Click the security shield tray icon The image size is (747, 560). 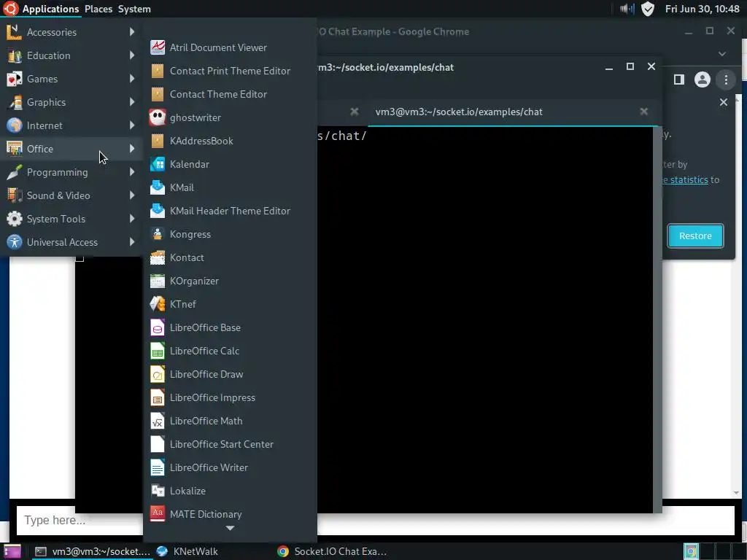648,9
